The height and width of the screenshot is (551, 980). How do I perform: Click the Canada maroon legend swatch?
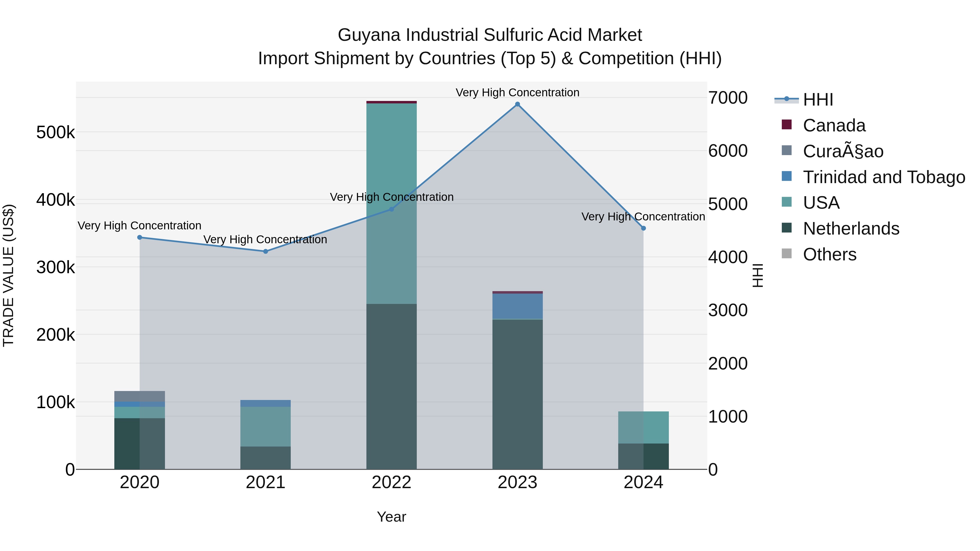click(x=786, y=124)
